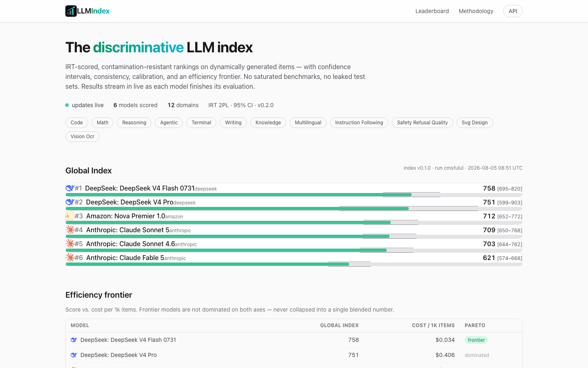Screen dimensions: 588x368
Task: Click the API button in header
Action: [513, 11]
